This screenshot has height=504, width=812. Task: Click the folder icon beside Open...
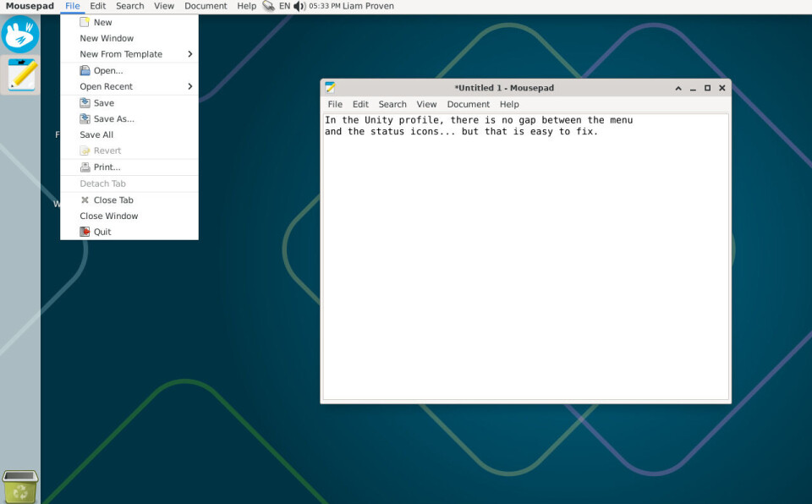pyautogui.click(x=85, y=70)
